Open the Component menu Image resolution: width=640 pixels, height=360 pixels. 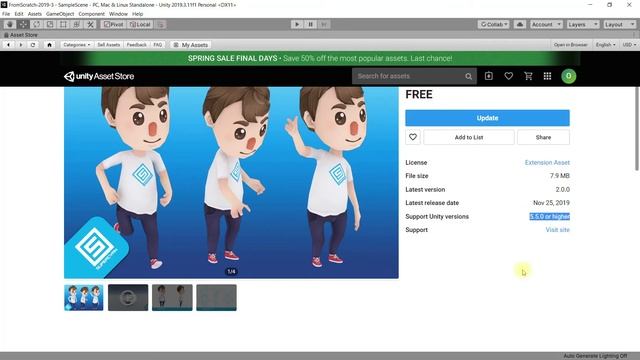pos(91,14)
